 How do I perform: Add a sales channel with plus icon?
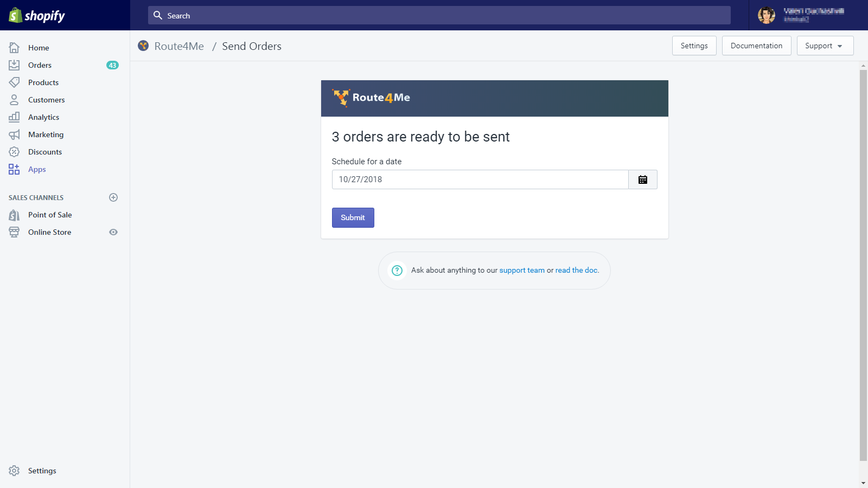point(113,197)
